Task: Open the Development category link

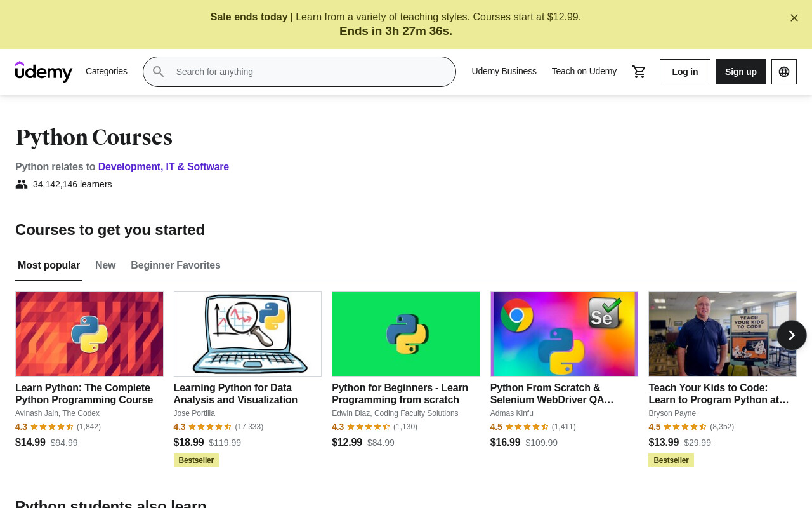Action: click(129, 166)
